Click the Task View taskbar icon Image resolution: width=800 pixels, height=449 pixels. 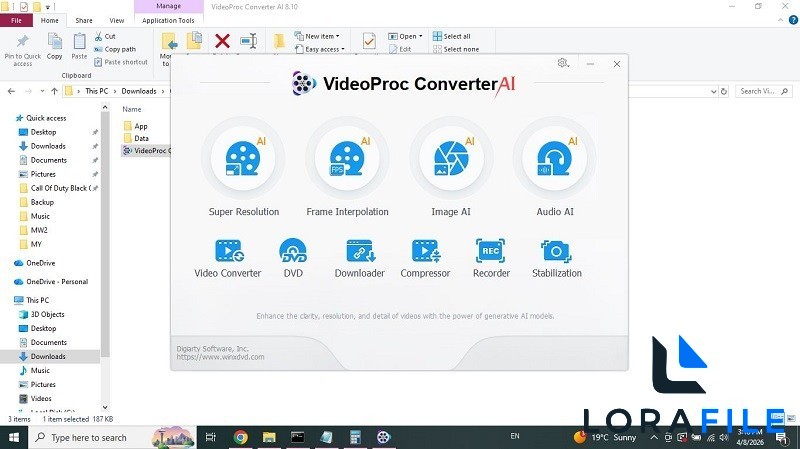coord(210,437)
